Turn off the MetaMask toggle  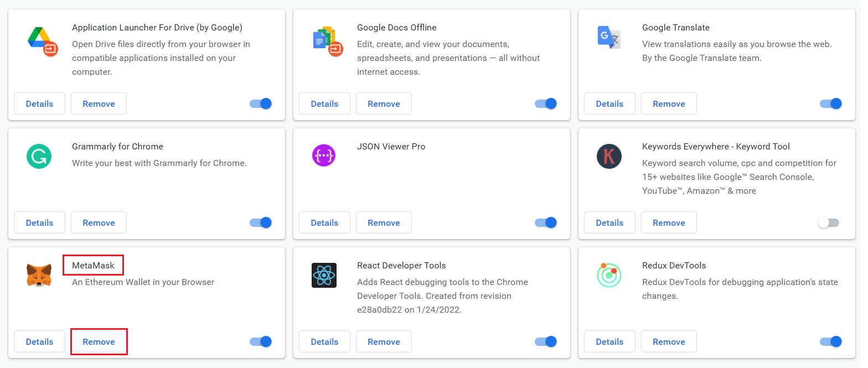click(x=261, y=341)
